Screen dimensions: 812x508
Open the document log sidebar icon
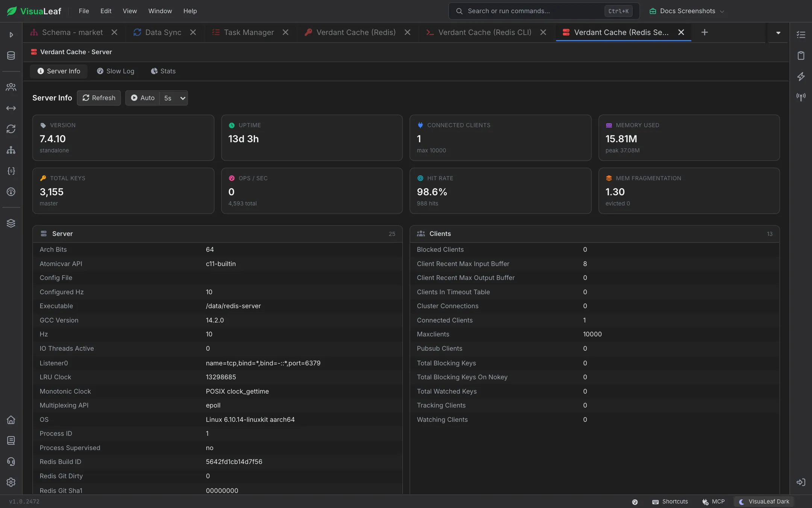click(x=11, y=440)
